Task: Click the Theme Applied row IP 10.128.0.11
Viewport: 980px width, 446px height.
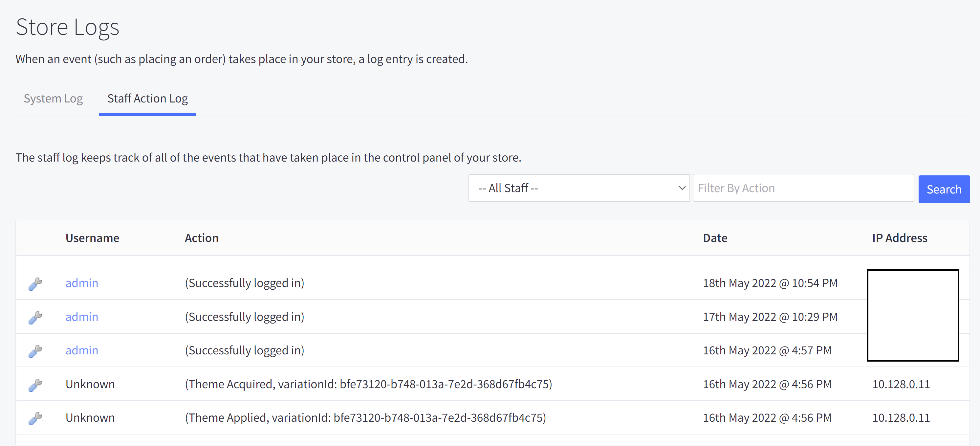Action: (x=901, y=418)
